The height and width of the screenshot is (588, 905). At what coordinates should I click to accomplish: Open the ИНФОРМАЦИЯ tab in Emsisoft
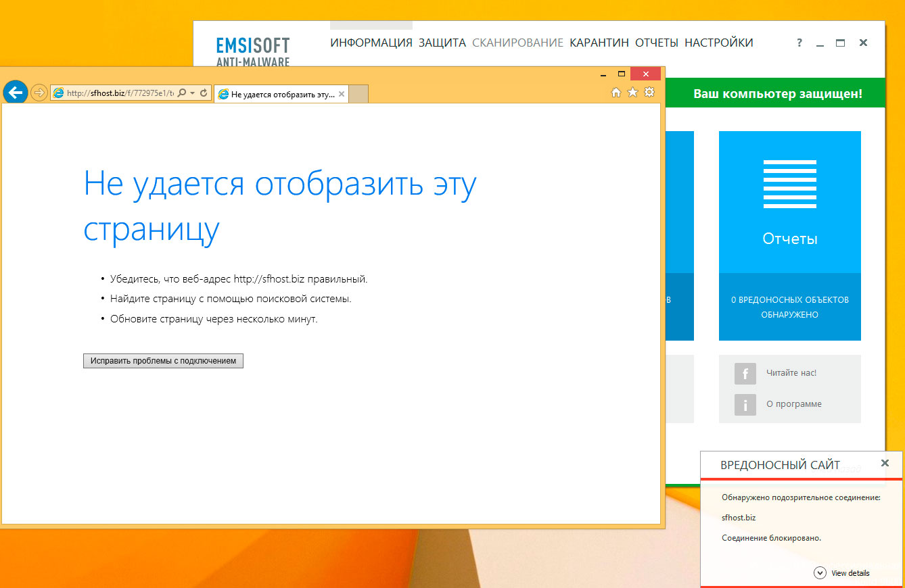coord(371,43)
